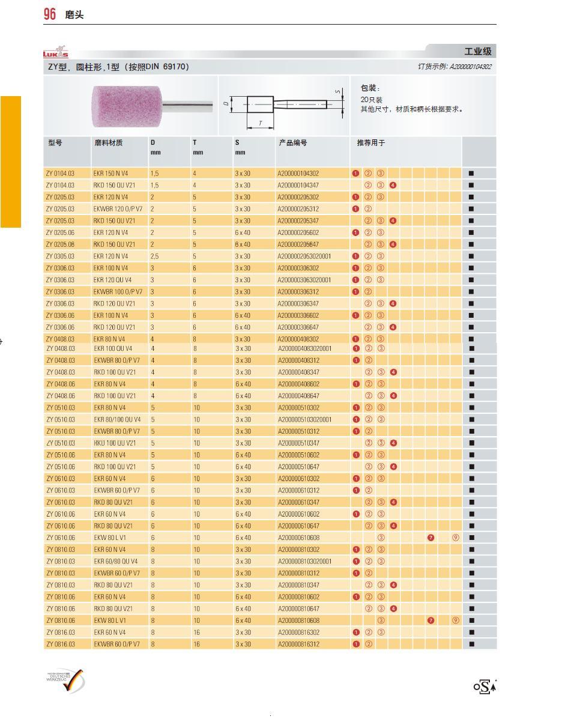Click the German tool quality checkmark logo
This screenshot has height=728, width=571.
65,681
